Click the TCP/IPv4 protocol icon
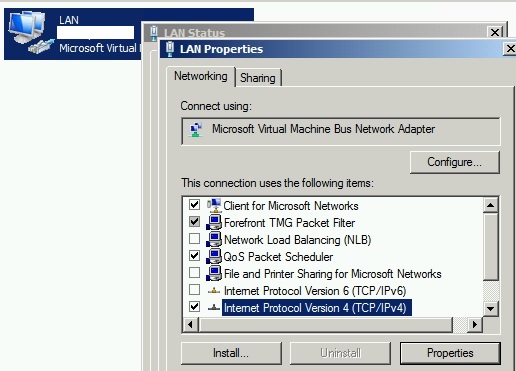Image resolution: width=516 pixels, height=371 pixels. tap(214, 308)
